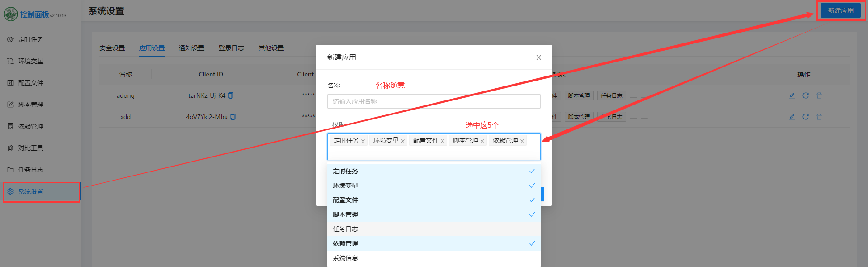Screen dimensions: 868x267
Task: Copy the xdd Client ID
Action: point(233,117)
